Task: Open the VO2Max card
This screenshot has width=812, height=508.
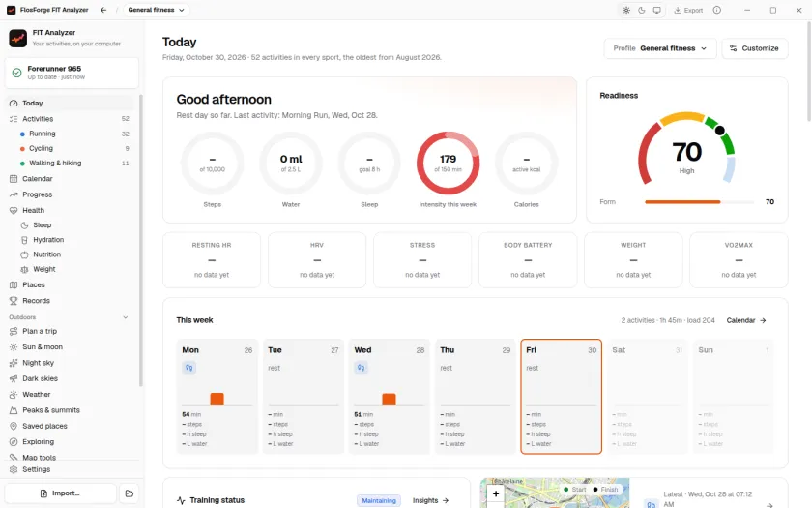Action: [x=739, y=259]
